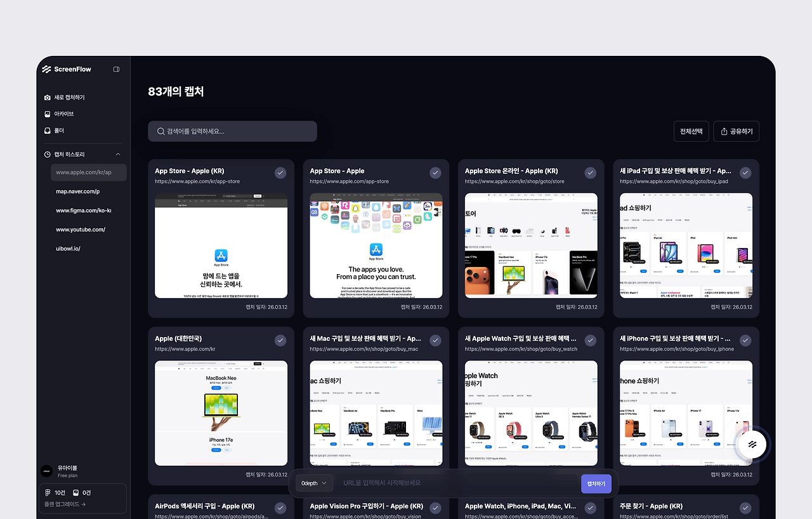Click 캡처 일자 date under Apple (대한민국) card
Viewport: 812px width, 519px height.
coord(266,475)
